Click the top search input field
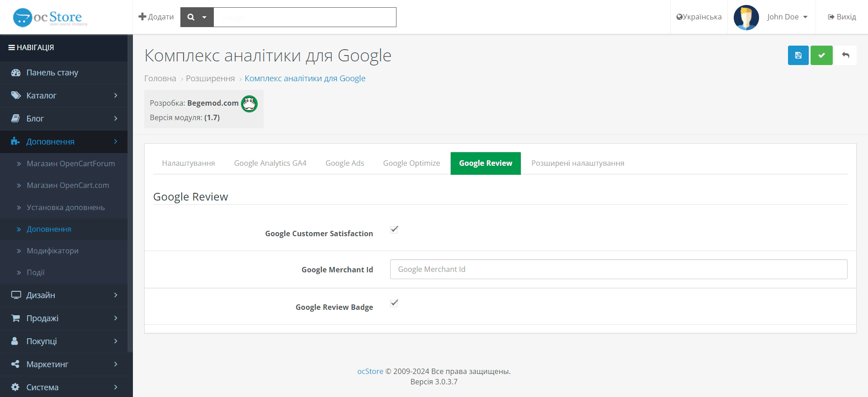 (305, 17)
